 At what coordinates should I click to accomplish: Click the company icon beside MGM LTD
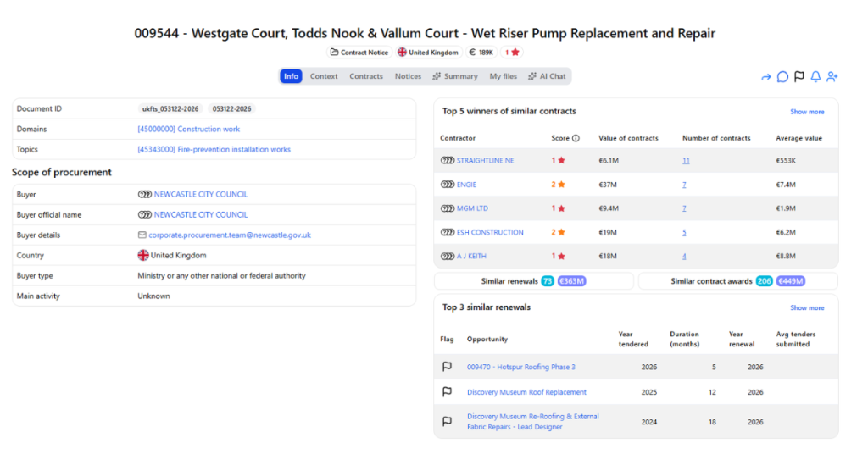(x=448, y=208)
